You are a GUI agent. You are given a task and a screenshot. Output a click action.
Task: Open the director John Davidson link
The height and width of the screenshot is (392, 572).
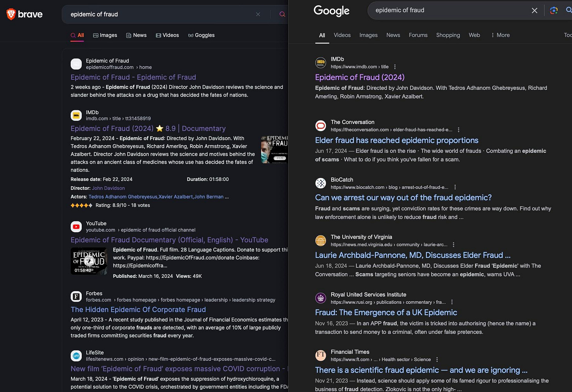pyautogui.click(x=108, y=188)
